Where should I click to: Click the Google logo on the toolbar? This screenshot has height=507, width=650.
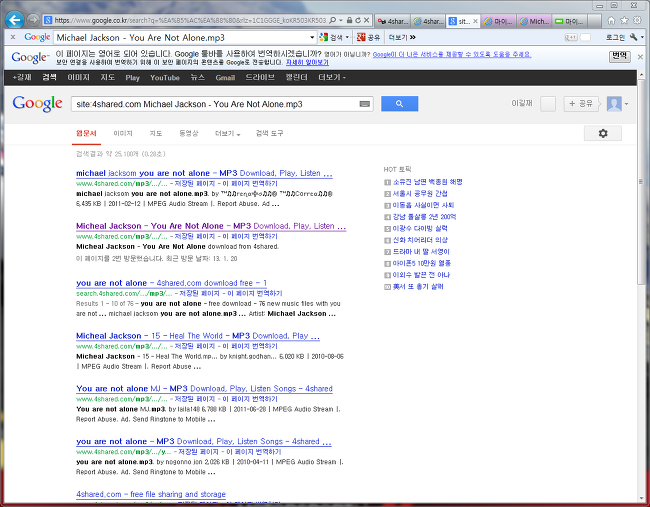pos(37,37)
